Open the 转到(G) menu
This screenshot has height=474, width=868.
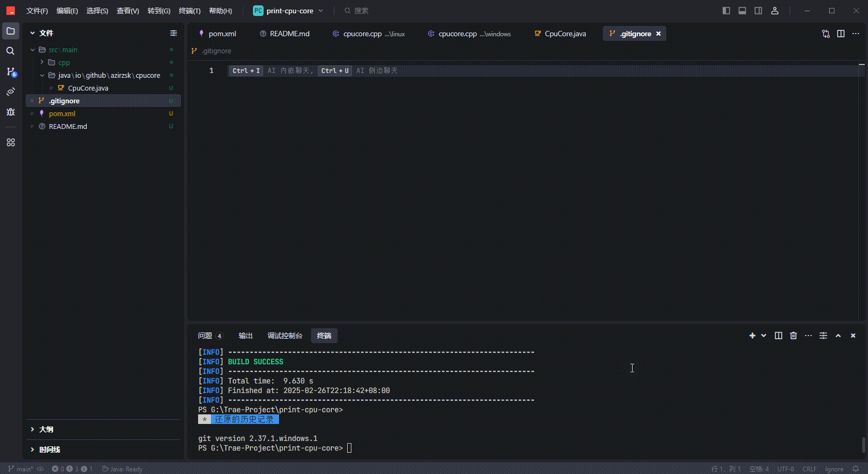tap(159, 11)
